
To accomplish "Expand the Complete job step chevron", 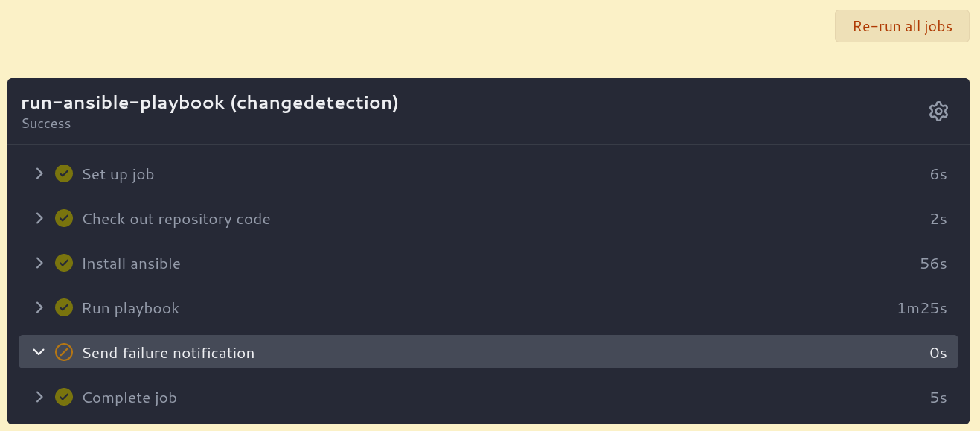I will 39,398.
